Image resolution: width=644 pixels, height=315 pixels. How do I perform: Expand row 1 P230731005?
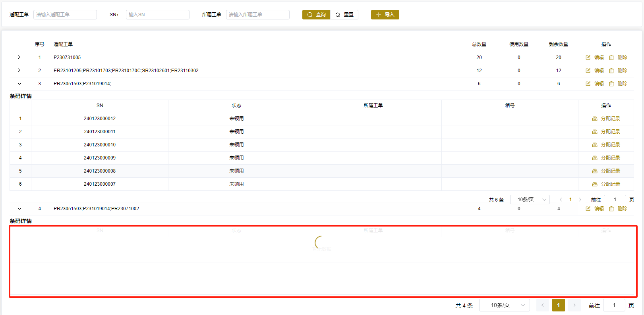point(19,58)
